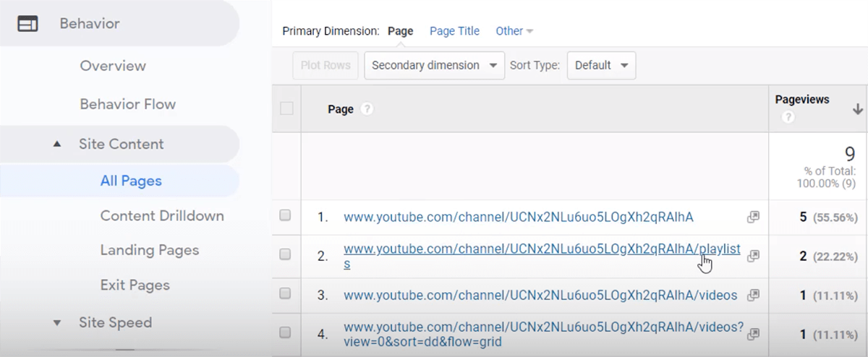This screenshot has width=868, height=357.
Task: Tick the select-all checkbox in table header
Action: click(x=286, y=108)
